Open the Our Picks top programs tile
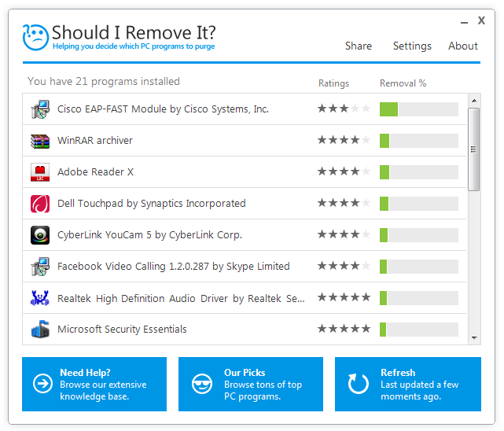Viewport: 504px width, 431px height. click(251, 384)
